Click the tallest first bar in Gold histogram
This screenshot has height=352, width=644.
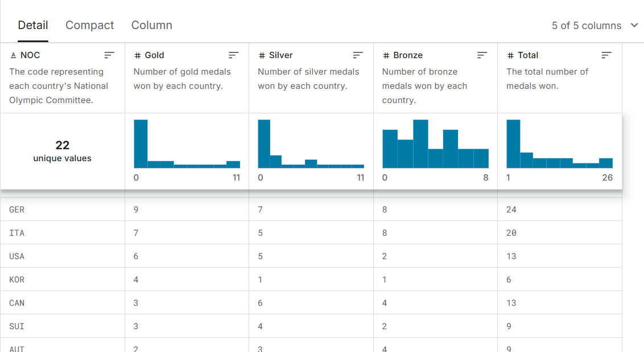click(x=141, y=144)
